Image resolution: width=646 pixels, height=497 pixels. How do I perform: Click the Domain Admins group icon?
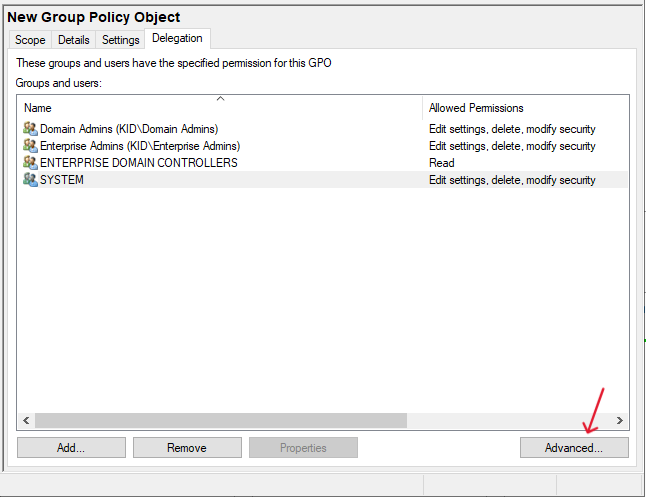[x=30, y=129]
